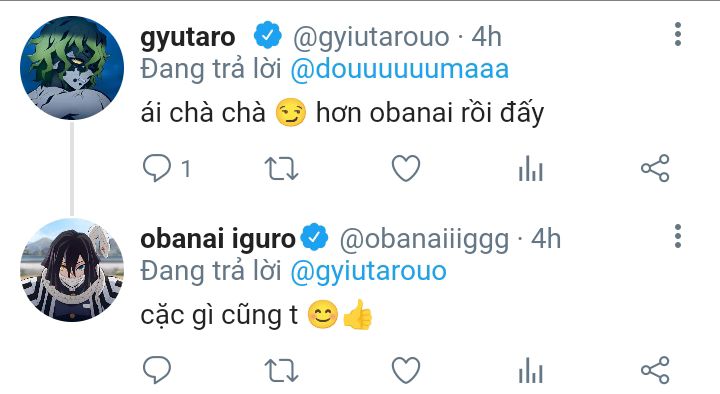Click the obanai iguro display name
Screen dimensions: 720x394
pyautogui.click(x=218, y=240)
